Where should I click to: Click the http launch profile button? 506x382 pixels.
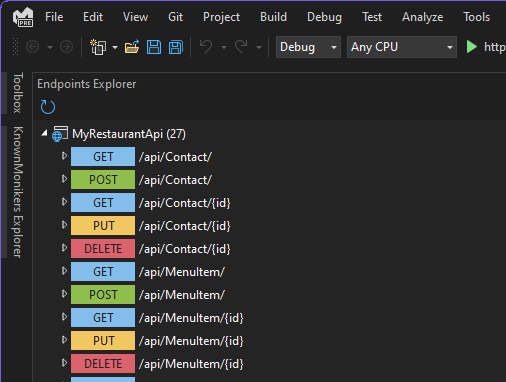494,47
